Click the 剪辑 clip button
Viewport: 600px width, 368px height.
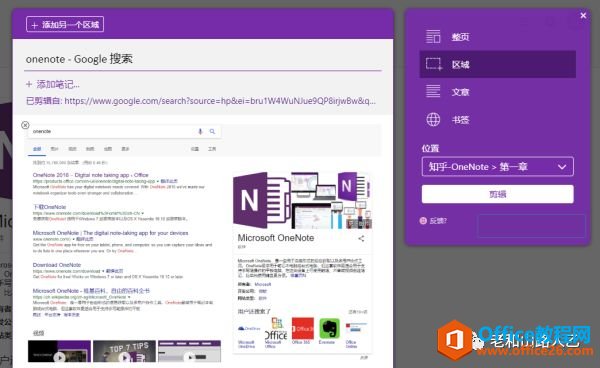[497, 194]
